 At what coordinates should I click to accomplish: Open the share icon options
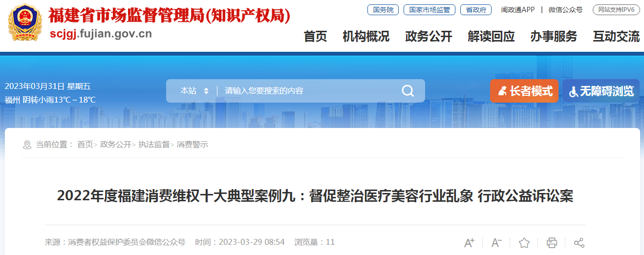(x=579, y=243)
